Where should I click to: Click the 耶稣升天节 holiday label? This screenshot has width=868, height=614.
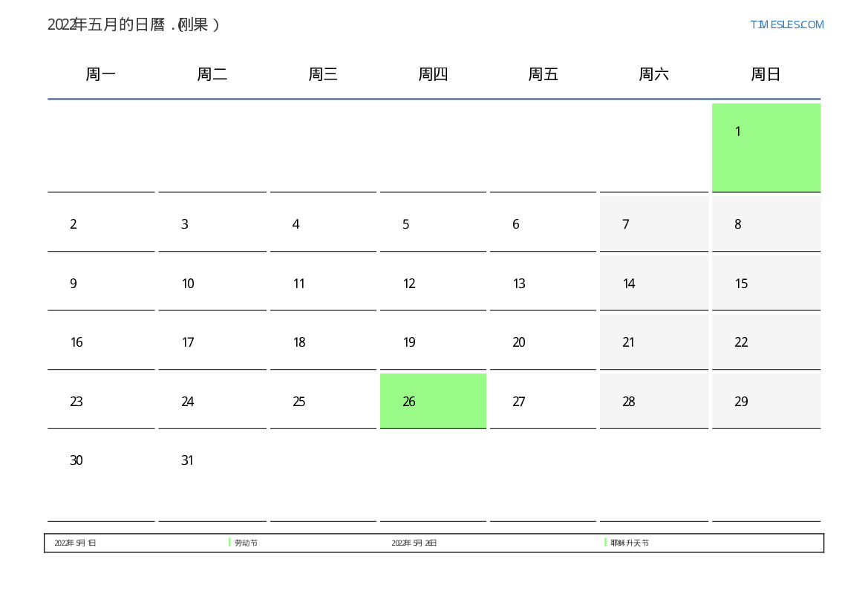point(630,543)
